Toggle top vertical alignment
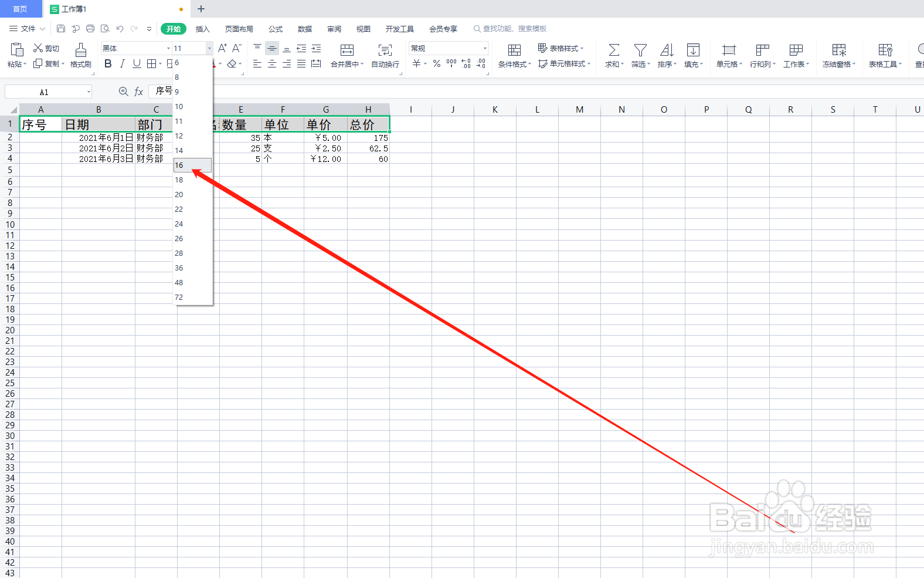Screen dimensions: 924x578 pos(257,48)
